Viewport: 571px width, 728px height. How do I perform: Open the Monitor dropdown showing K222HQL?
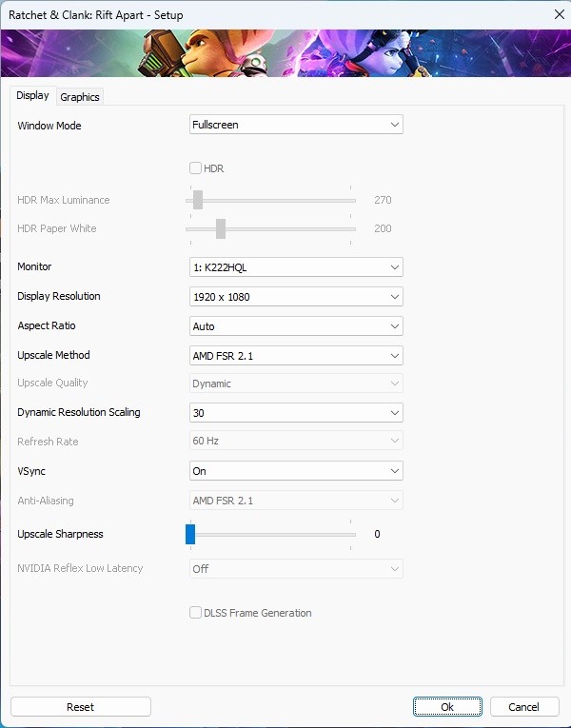click(x=296, y=267)
